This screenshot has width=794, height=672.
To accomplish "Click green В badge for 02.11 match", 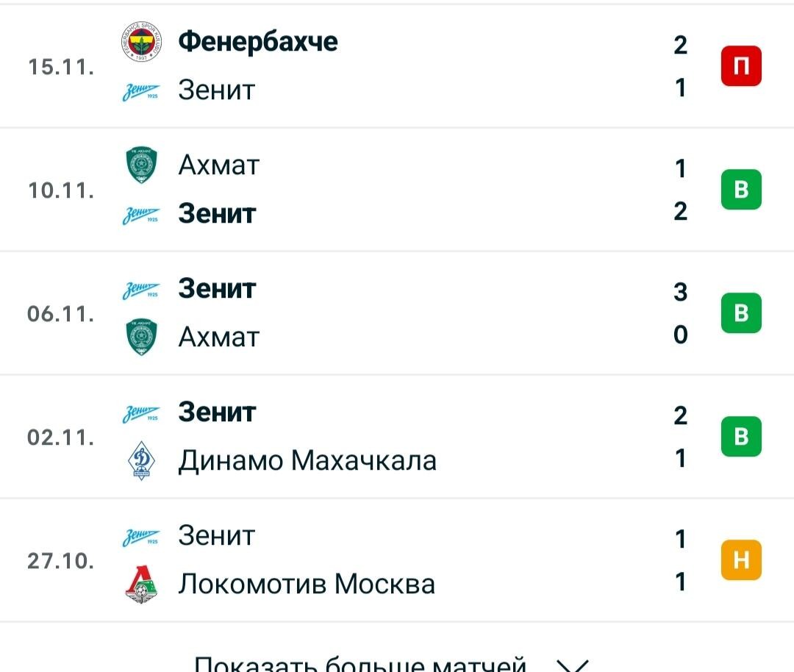I will point(741,437).
